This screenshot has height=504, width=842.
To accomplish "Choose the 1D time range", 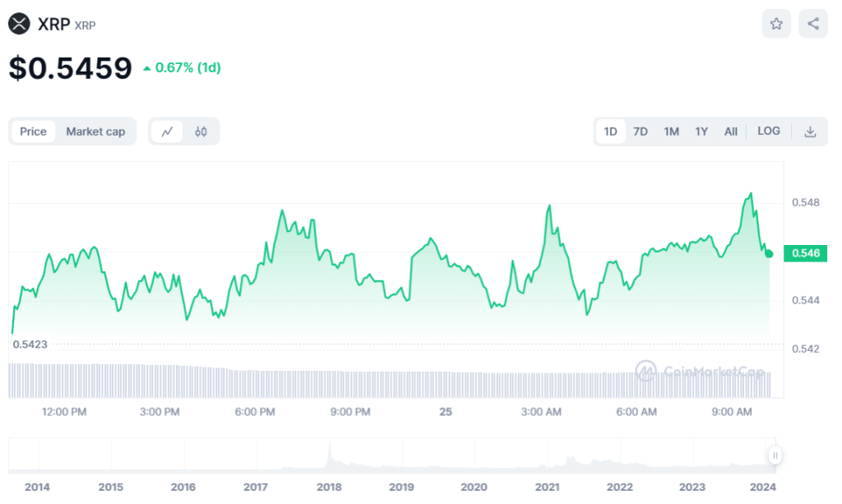I will click(610, 132).
